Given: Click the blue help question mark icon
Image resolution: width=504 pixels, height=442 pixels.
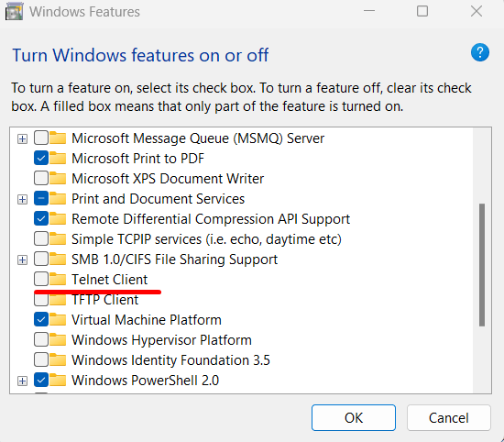Looking at the screenshot, I should tap(480, 52).
